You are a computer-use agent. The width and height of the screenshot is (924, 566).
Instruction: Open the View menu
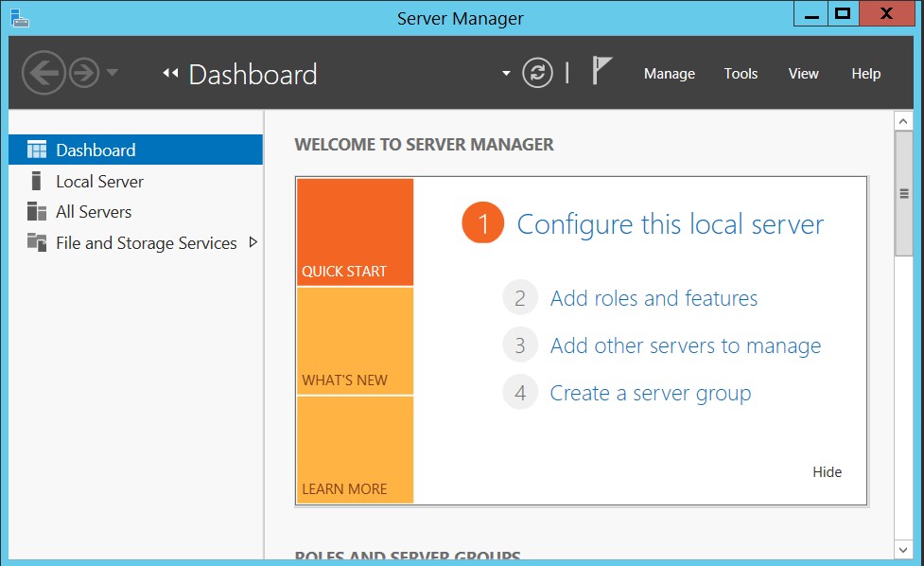click(x=803, y=74)
